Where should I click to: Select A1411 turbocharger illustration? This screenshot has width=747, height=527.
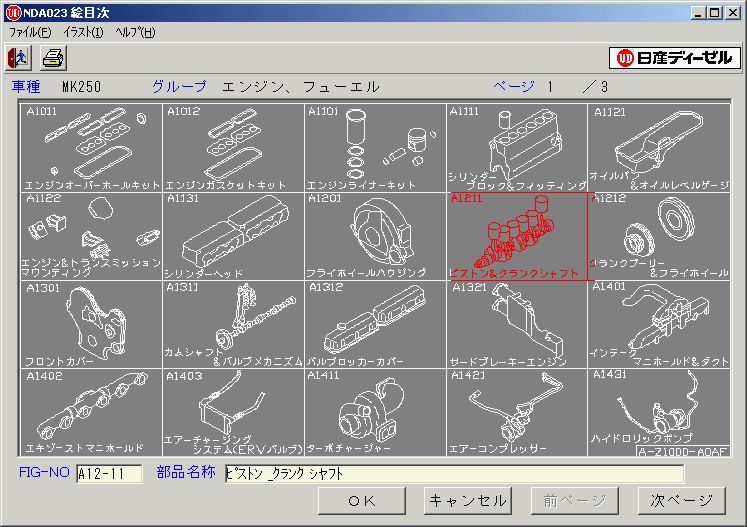[x=374, y=412]
